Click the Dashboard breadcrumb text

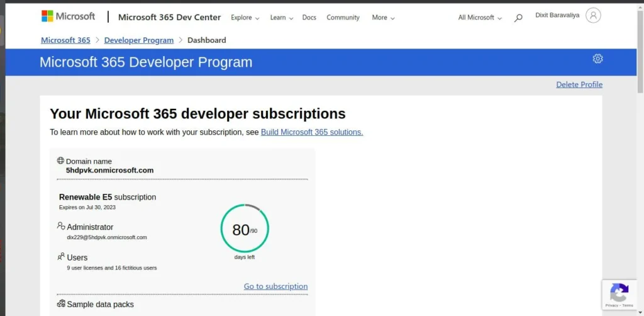(x=206, y=40)
